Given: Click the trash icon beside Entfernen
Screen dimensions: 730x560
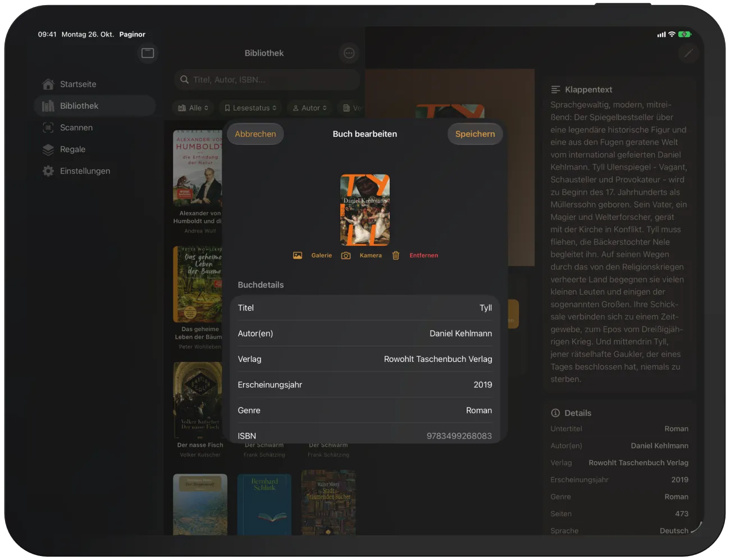Looking at the screenshot, I should tap(396, 255).
